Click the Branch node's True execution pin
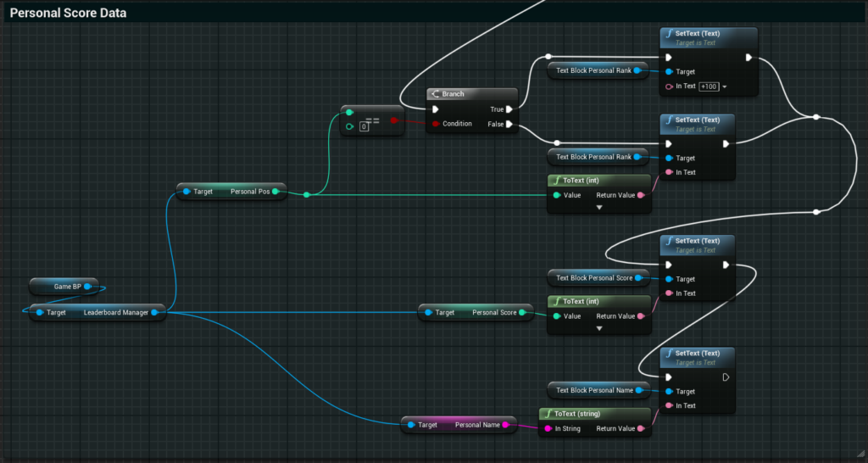 pyautogui.click(x=509, y=109)
